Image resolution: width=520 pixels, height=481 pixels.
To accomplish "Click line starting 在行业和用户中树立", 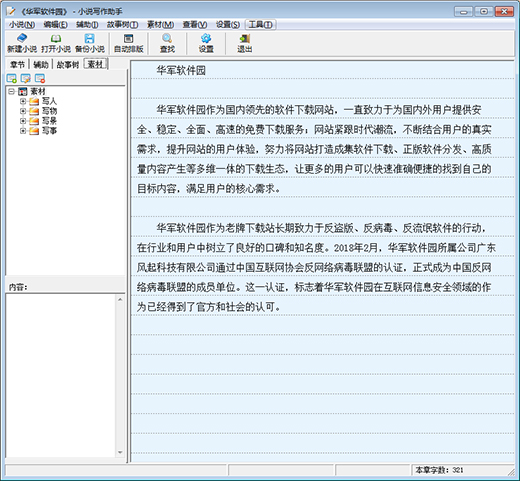I will (316, 248).
